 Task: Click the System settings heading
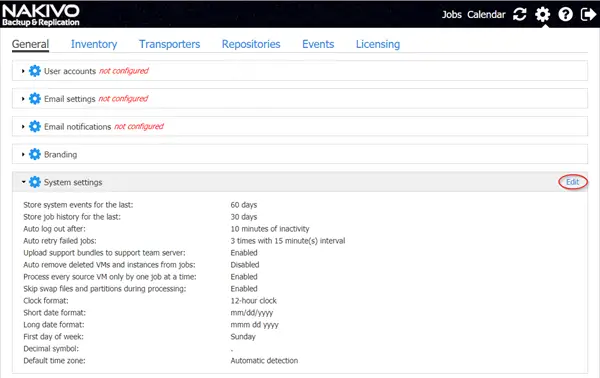73,182
